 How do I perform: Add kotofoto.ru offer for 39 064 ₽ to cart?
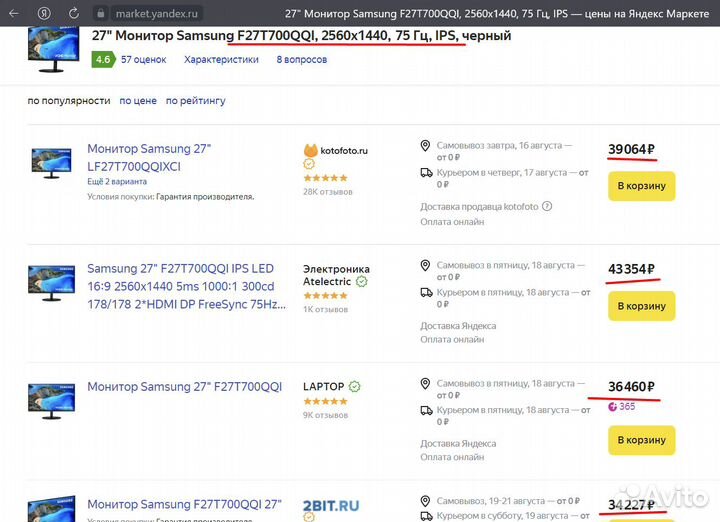(x=641, y=186)
